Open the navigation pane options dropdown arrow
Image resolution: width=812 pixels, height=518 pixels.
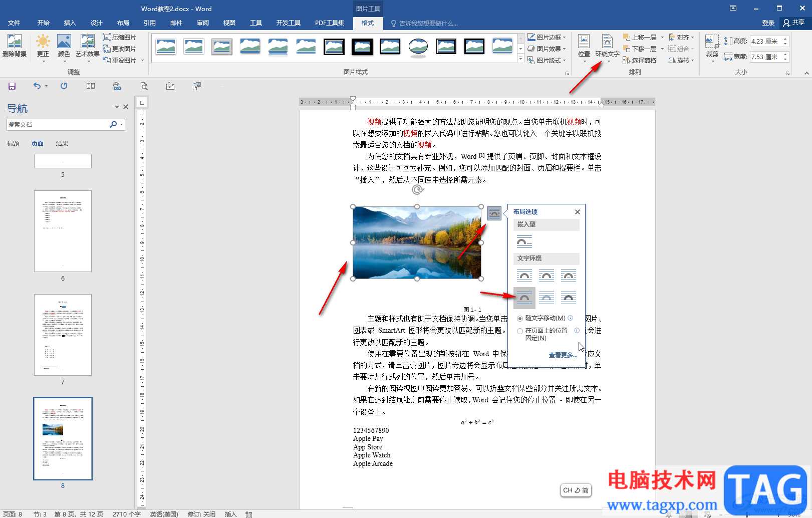tap(117, 107)
